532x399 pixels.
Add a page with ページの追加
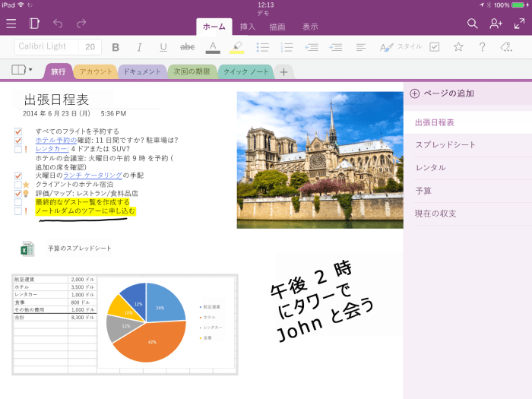(x=442, y=93)
